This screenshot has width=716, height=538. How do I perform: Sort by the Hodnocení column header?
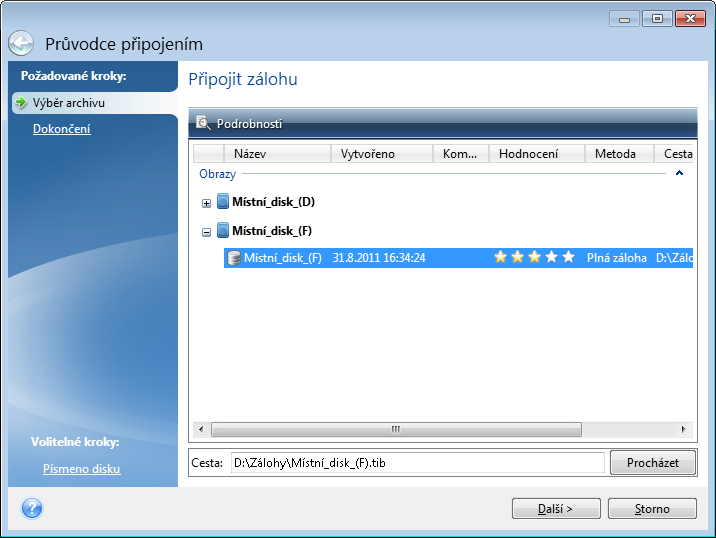point(537,154)
